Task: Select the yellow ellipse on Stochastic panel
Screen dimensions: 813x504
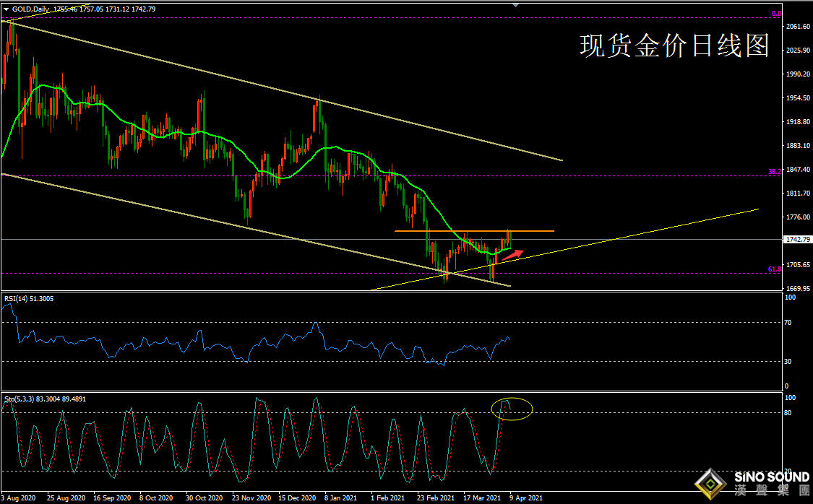Action: (511, 409)
